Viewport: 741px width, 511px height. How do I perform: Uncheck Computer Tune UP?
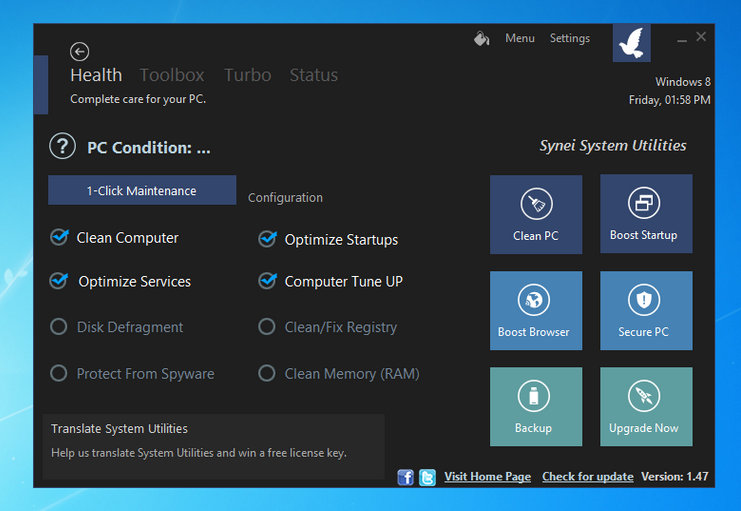point(267,281)
